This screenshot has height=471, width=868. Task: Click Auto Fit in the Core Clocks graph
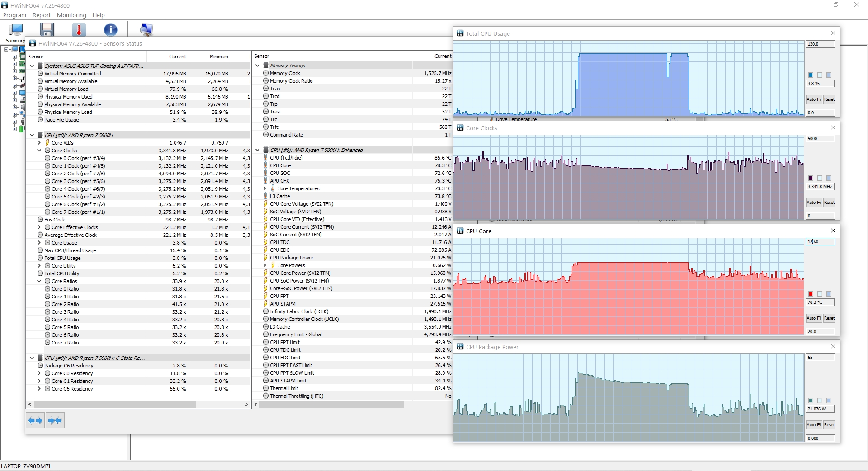coord(813,202)
